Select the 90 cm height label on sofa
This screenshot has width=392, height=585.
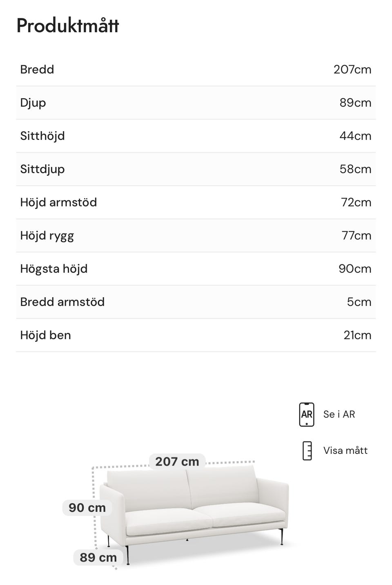point(87,508)
